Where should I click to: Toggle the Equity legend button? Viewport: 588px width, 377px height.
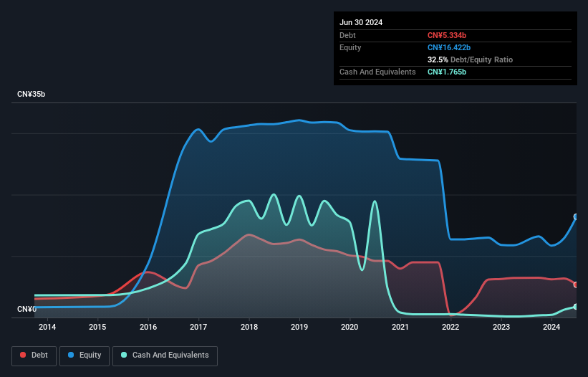pos(85,355)
